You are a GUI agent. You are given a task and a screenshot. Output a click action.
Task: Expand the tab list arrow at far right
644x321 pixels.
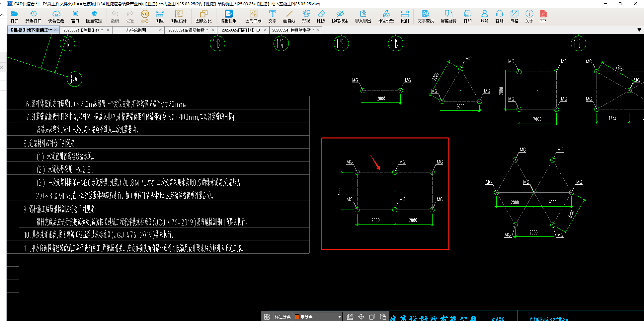click(639, 30)
